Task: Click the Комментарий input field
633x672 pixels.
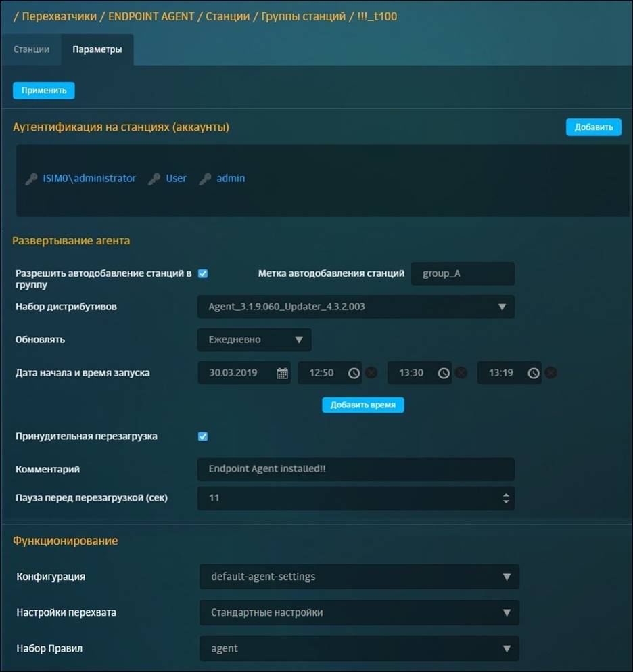Action: [356, 469]
